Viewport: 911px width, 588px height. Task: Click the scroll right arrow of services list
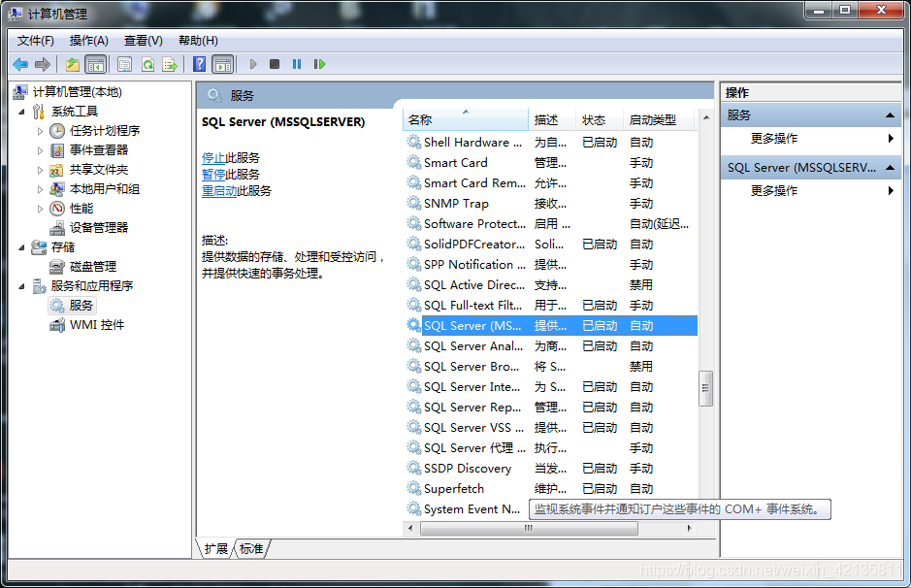[689, 528]
